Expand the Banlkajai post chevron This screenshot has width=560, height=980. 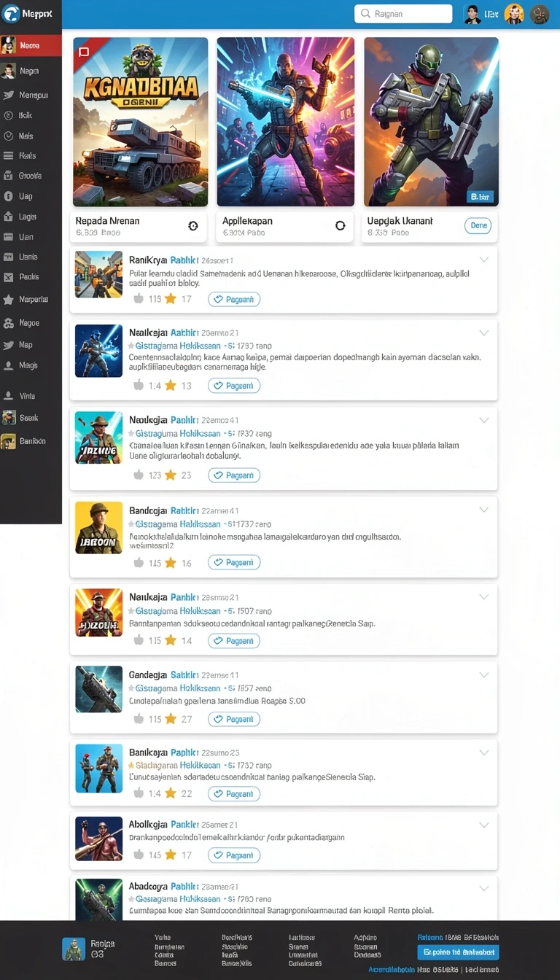coord(483,752)
